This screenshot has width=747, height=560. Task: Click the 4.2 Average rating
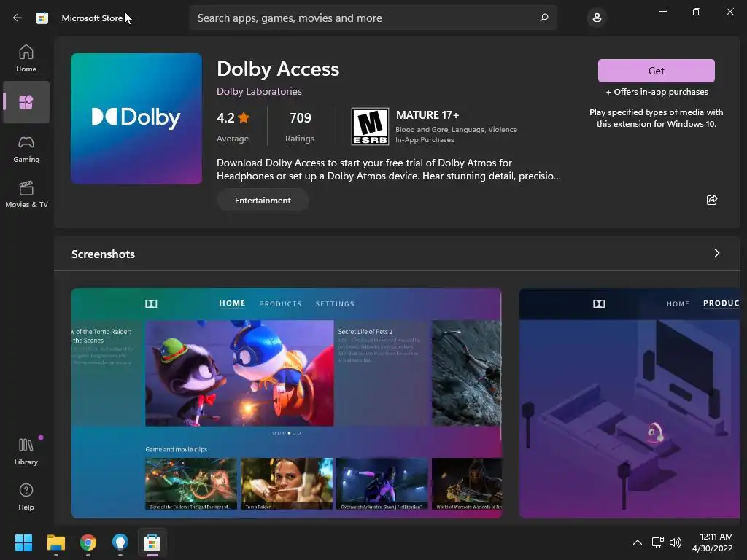click(x=233, y=127)
